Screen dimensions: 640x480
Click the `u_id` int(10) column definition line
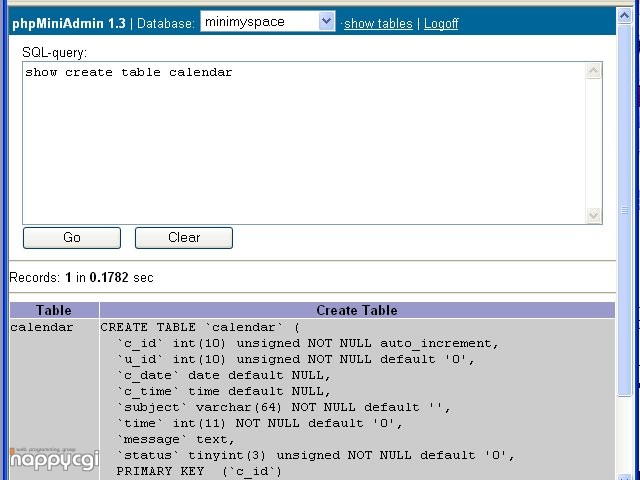click(296, 360)
